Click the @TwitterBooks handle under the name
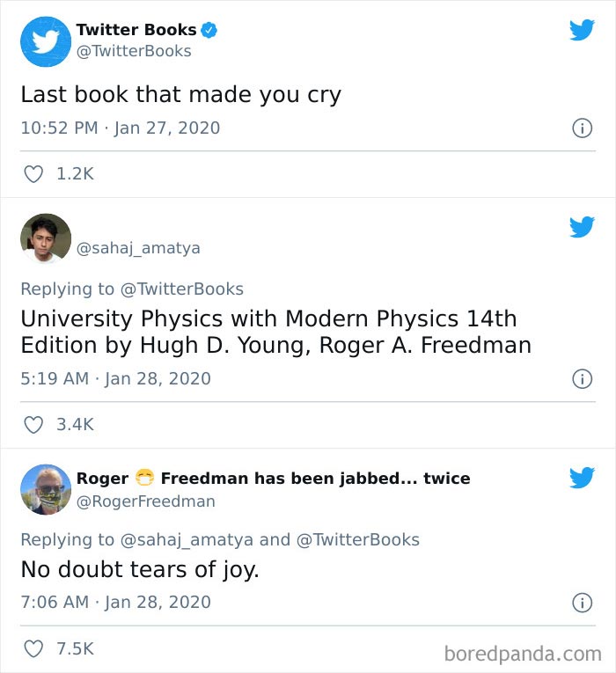616x673 pixels. (x=134, y=51)
